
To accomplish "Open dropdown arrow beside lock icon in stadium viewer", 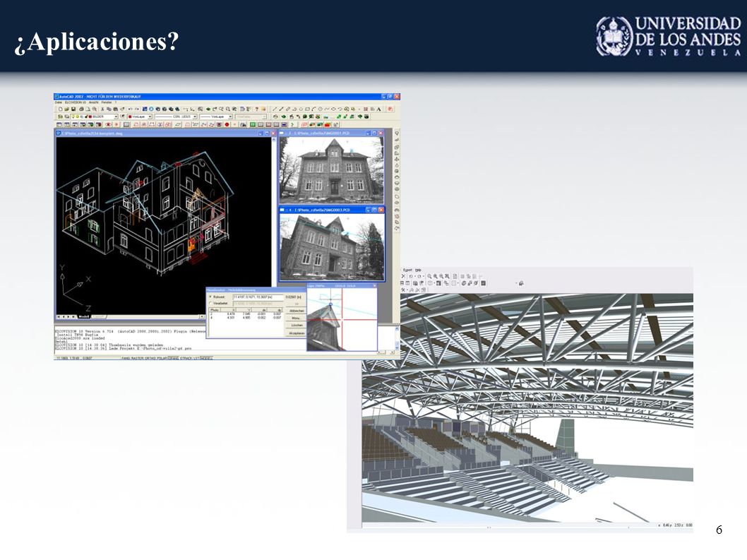I will click(516, 283).
